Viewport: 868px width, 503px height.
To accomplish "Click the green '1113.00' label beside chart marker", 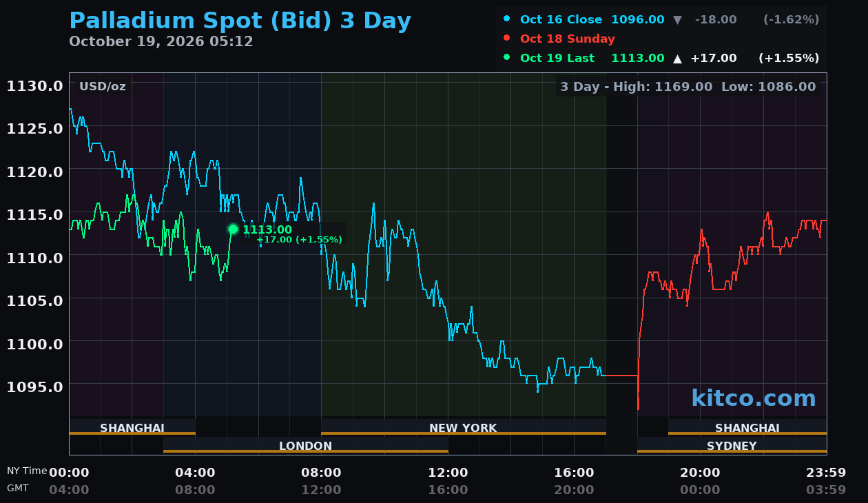I will click(x=267, y=230).
